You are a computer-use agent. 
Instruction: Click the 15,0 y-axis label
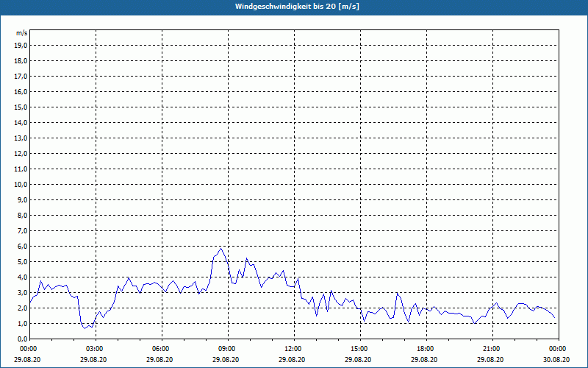(x=21, y=107)
